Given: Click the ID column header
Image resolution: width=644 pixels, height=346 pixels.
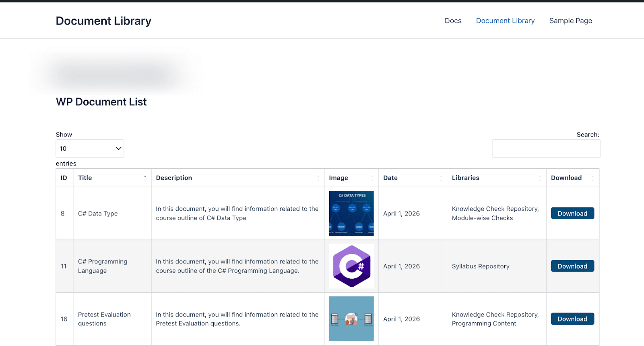Looking at the screenshot, I should tap(64, 178).
